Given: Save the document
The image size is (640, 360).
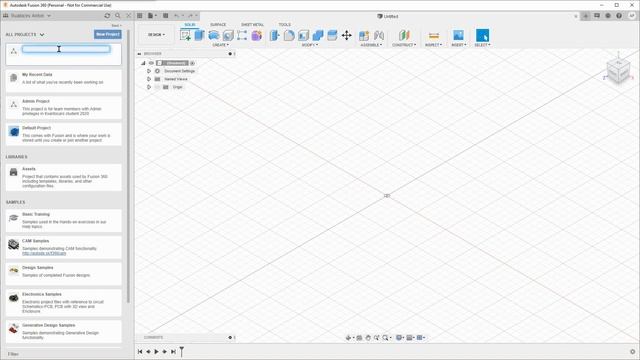Looking at the screenshot, I should [x=165, y=16].
